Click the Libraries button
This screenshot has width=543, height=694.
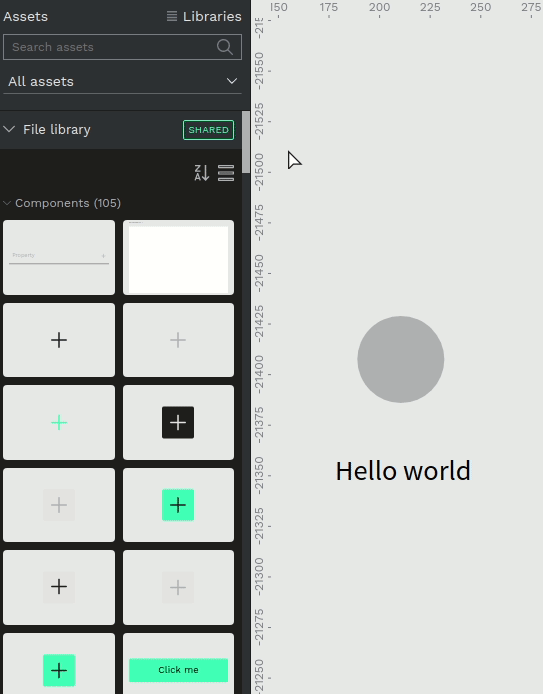pos(204,16)
